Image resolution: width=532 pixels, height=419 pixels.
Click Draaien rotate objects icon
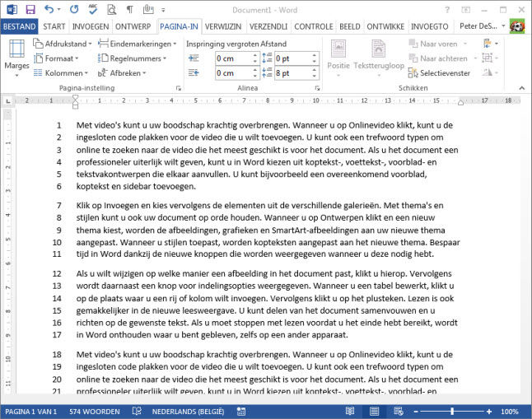pos(490,73)
